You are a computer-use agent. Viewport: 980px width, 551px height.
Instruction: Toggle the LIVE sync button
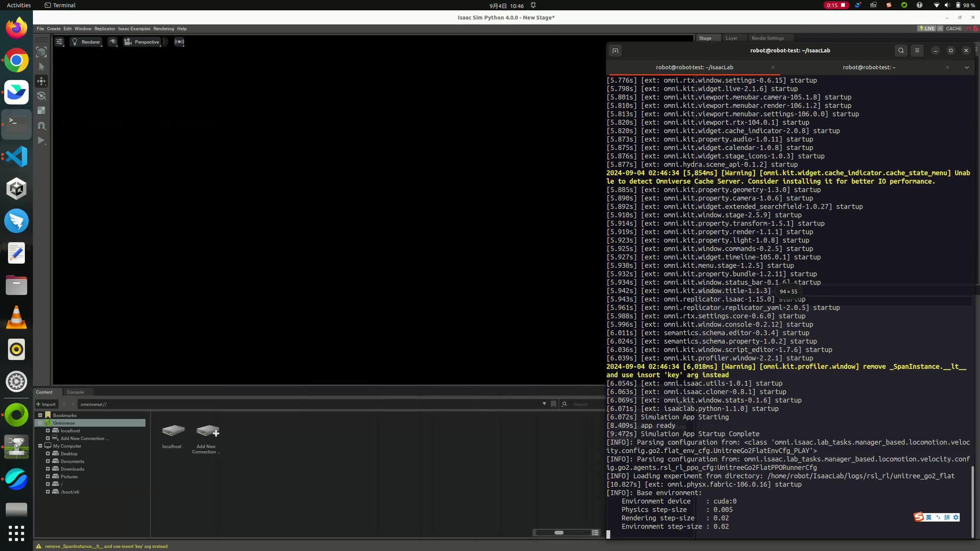927,29
